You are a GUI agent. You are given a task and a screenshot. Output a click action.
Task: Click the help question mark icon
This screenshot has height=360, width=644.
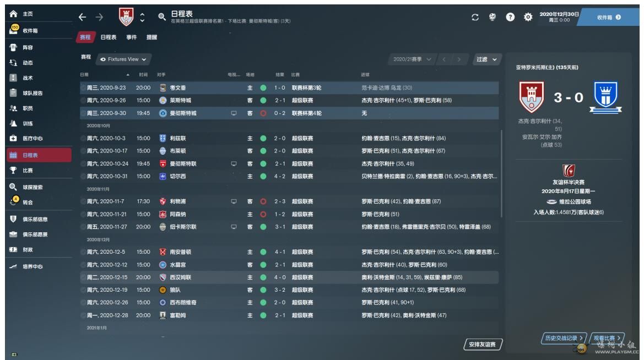click(510, 17)
